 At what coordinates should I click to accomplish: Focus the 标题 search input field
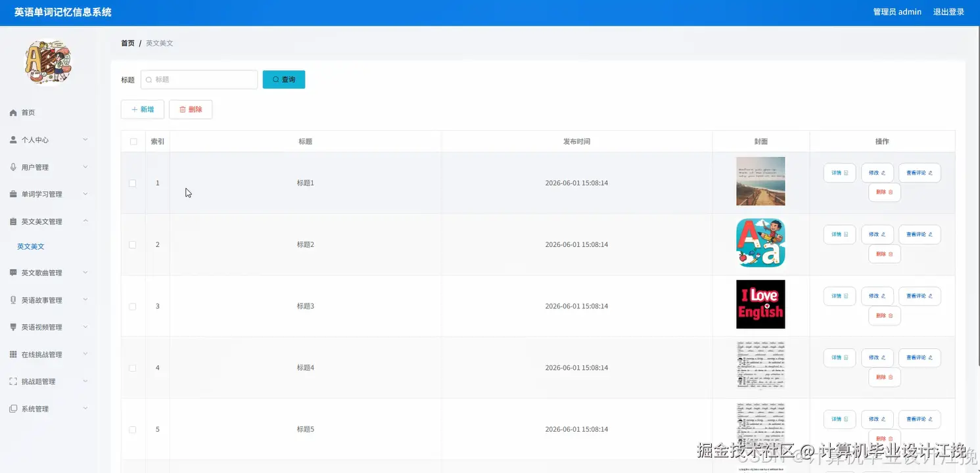pyautogui.click(x=199, y=79)
